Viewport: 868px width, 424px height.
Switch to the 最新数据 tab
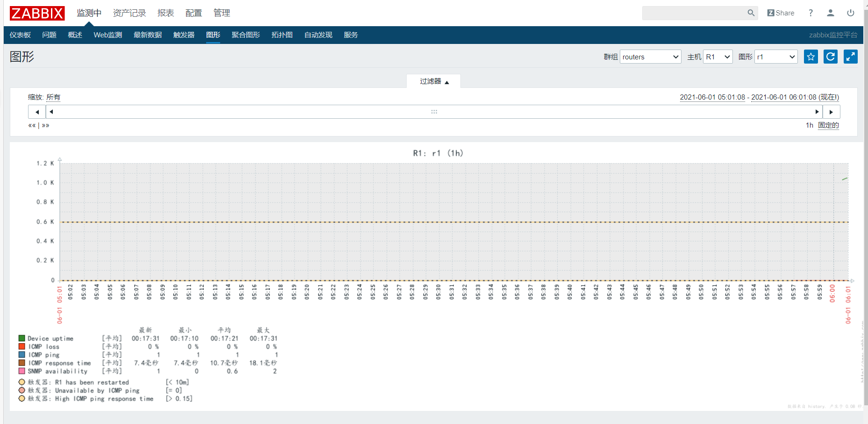[147, 35]
